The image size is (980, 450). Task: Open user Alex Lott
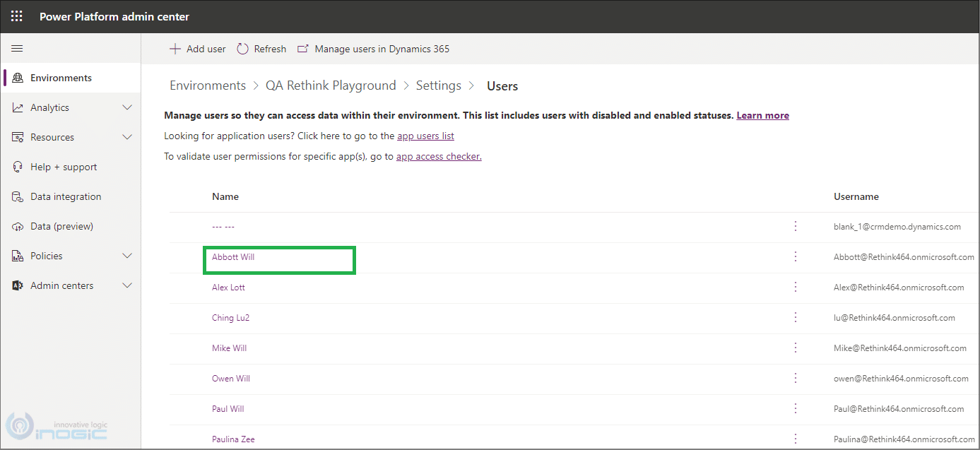pyautogui.click(x=228, y=288)
